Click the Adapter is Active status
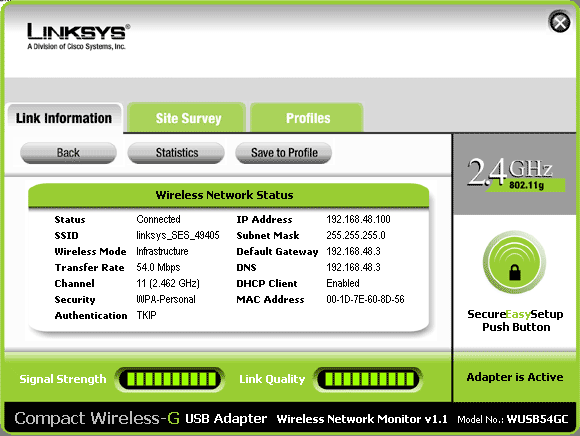The height and width of the screenshot is (436, 580). [515, 377]
